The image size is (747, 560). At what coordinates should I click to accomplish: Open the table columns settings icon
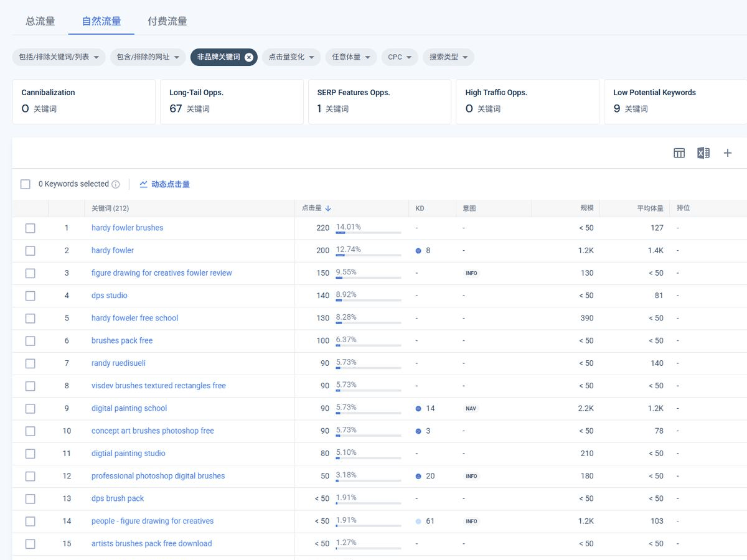679,153
